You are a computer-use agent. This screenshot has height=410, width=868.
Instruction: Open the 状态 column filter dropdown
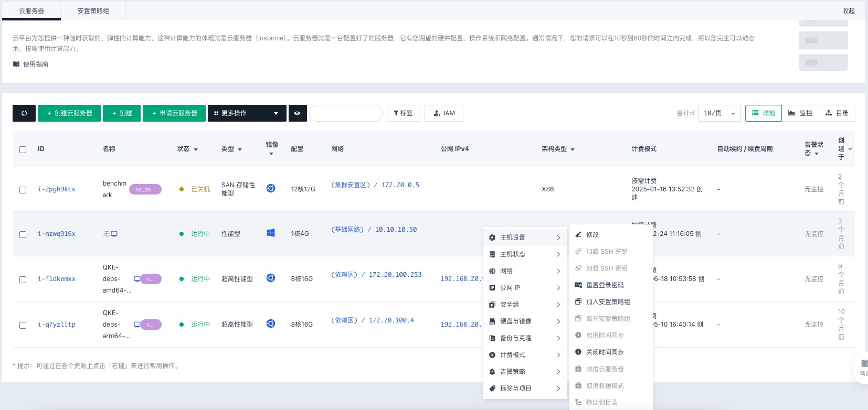pos(187,149)
